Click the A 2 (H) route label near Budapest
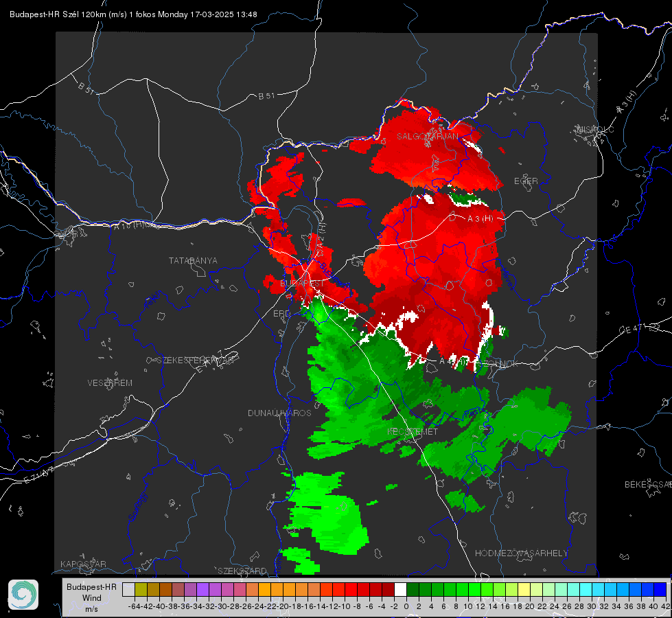 321,237
